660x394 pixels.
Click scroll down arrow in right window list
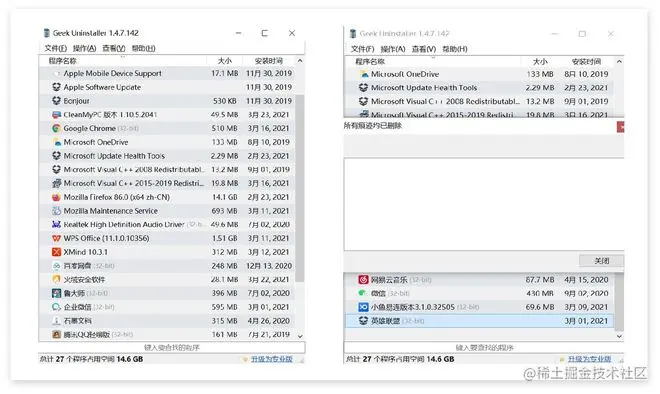[619, 336]
